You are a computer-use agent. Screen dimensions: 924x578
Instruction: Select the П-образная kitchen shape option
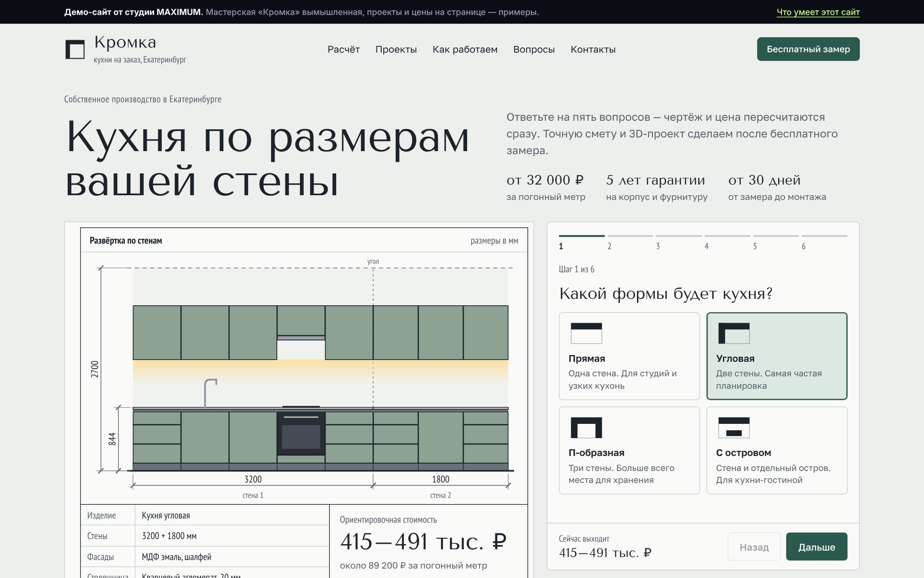click(x=629, y=450)
